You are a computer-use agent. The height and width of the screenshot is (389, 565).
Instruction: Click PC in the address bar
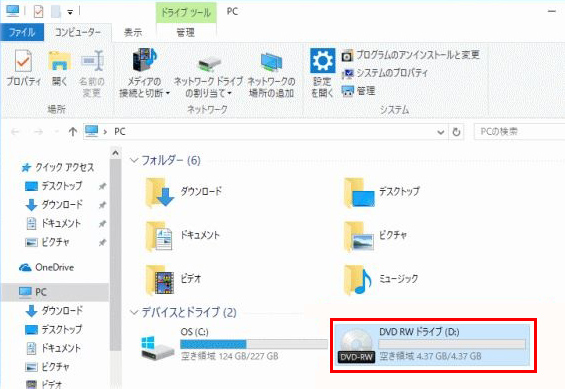coord(120,132)
